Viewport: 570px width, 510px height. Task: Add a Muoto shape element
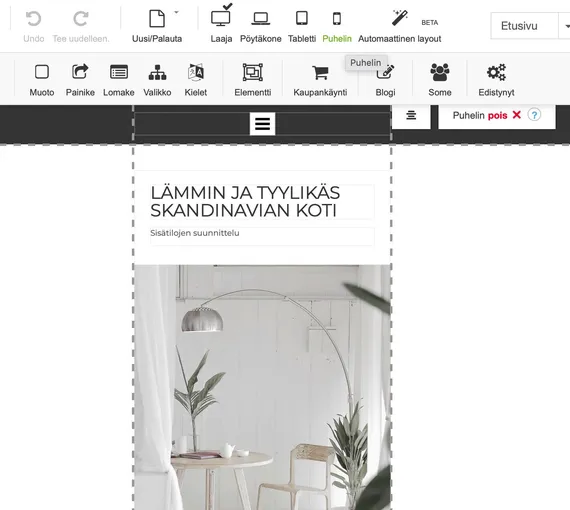(x=42, y=72)
